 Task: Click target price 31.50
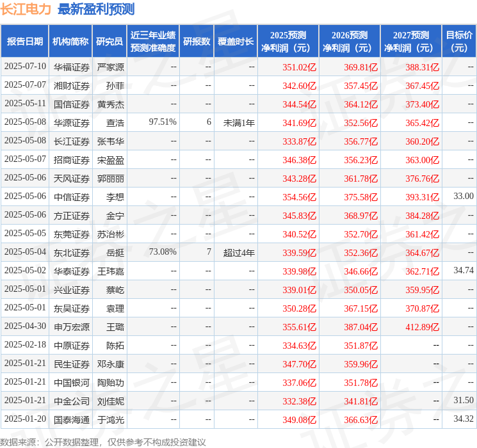click(x=464, y=400)
